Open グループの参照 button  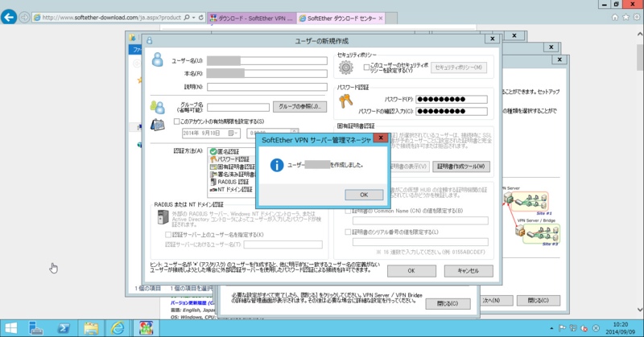coord(299,107)
